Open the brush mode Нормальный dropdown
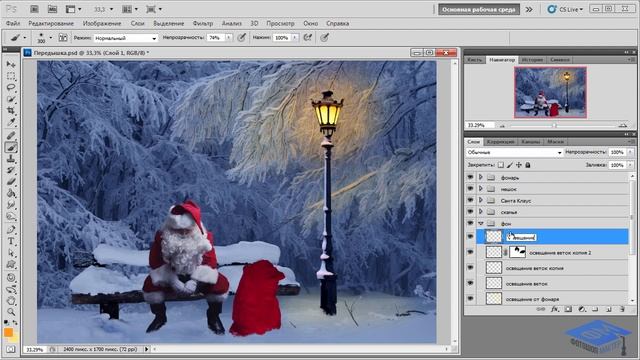Image resolution: width=640 pixels, height=360 pixels. [126, 38]
